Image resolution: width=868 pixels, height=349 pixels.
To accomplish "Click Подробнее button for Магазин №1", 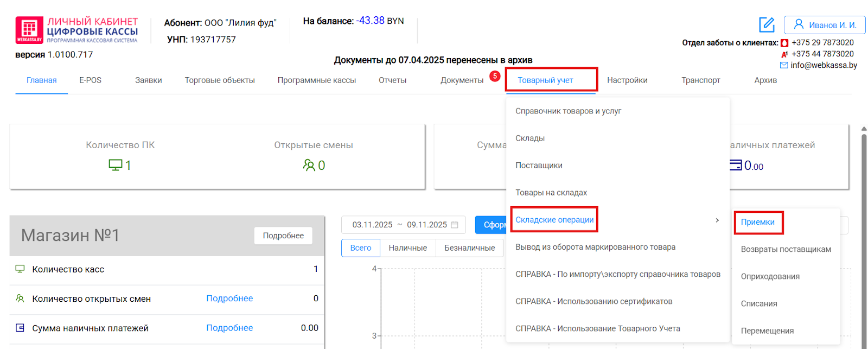I will point(283,236).
